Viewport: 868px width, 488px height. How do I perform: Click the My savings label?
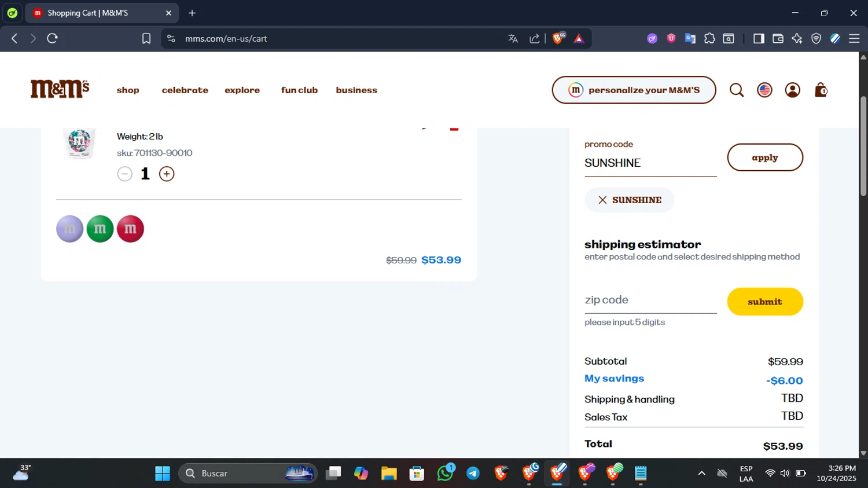[x=614, y=379]
